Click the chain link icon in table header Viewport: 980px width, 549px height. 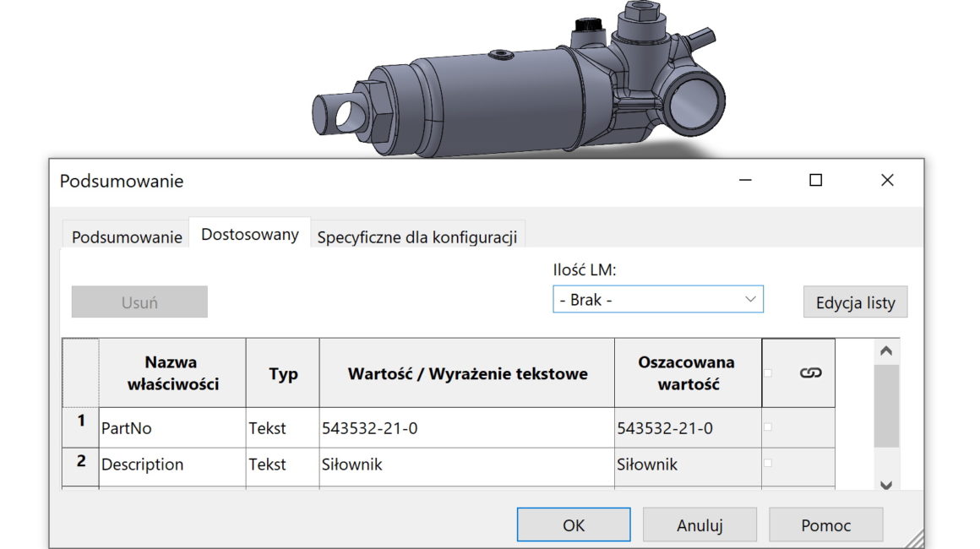[809, 372]
